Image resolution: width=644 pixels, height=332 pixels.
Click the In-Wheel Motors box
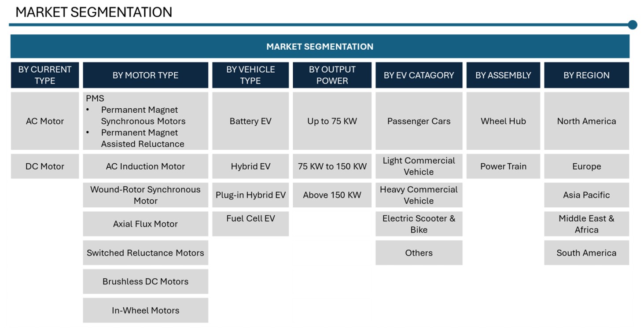click(145, 310)
